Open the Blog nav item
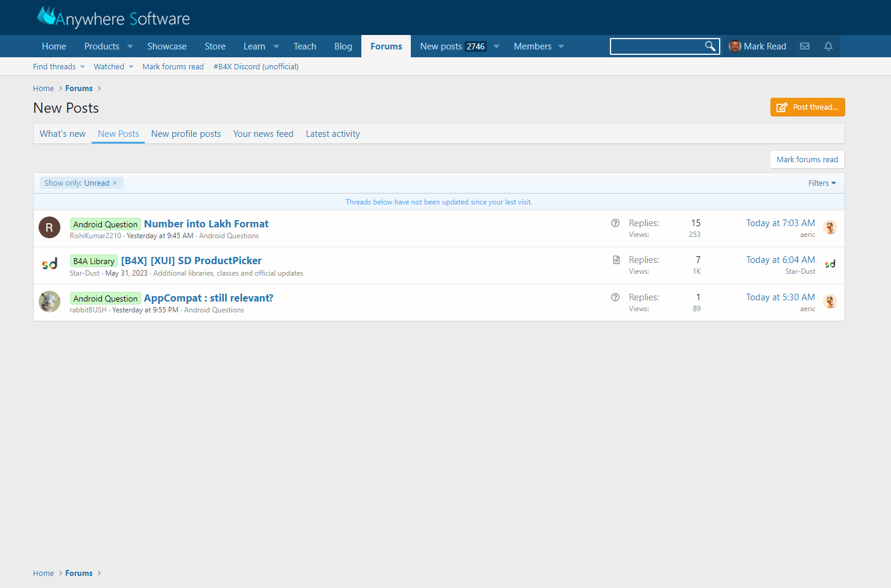 (343, 46)
